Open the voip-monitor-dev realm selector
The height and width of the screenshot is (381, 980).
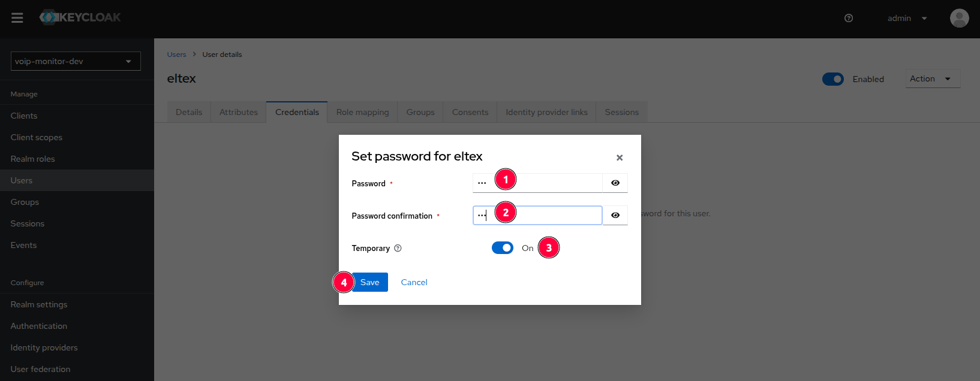[x=76, y=61]
